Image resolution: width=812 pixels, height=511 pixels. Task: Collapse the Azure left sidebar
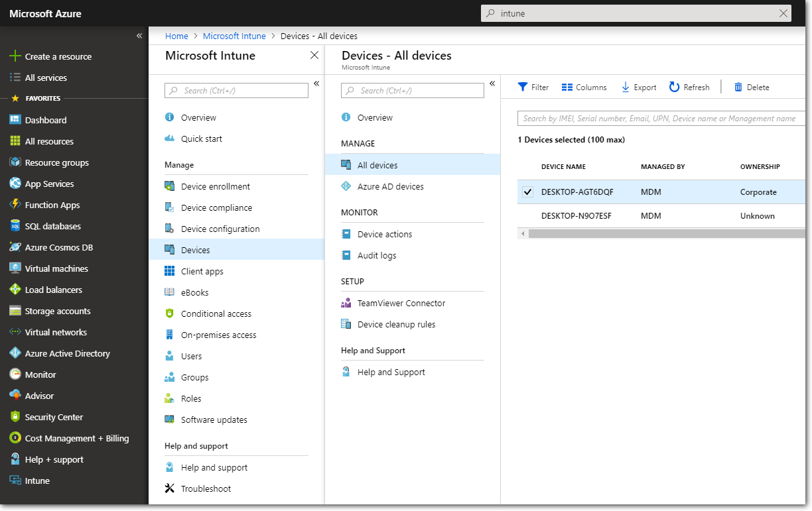point(139,36)
